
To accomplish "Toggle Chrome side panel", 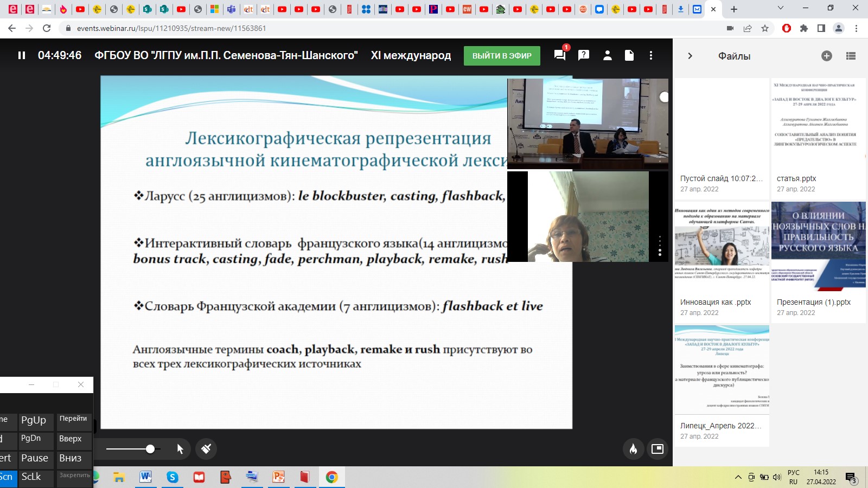I will tap(821, 28).
